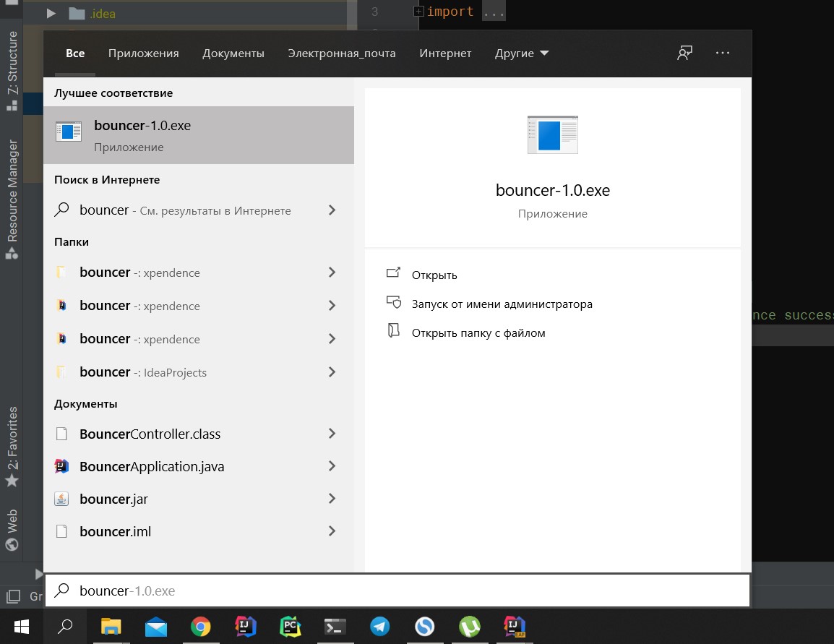Click the taskbar search magnifier icon

click(65, 627)
